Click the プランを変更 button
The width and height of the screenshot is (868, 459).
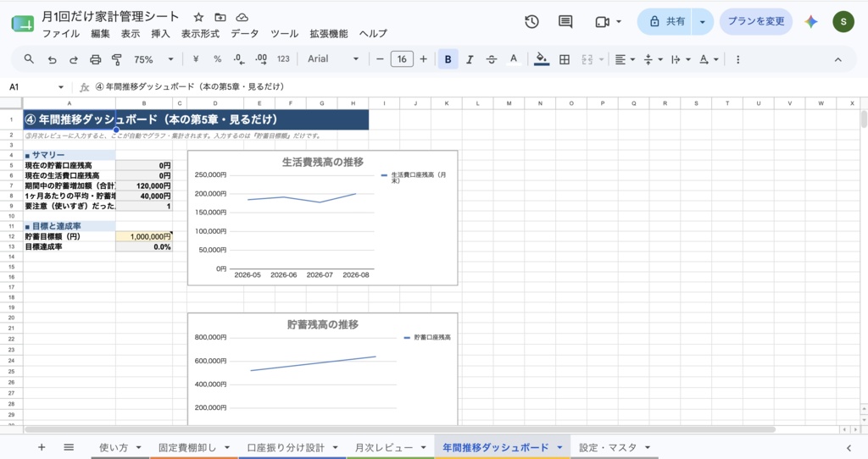click(755, 21)
